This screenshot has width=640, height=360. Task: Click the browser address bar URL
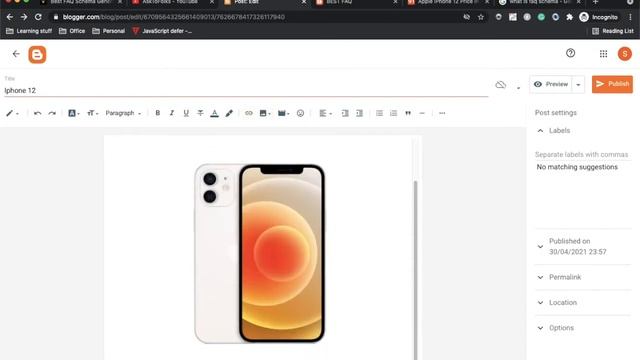pos(173,17)
